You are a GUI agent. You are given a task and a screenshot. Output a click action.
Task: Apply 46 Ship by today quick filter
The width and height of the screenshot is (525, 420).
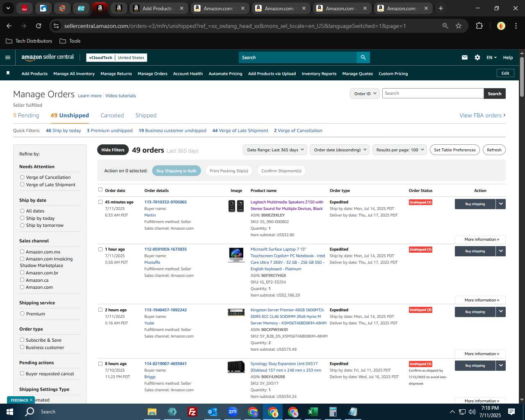point(63,130)
